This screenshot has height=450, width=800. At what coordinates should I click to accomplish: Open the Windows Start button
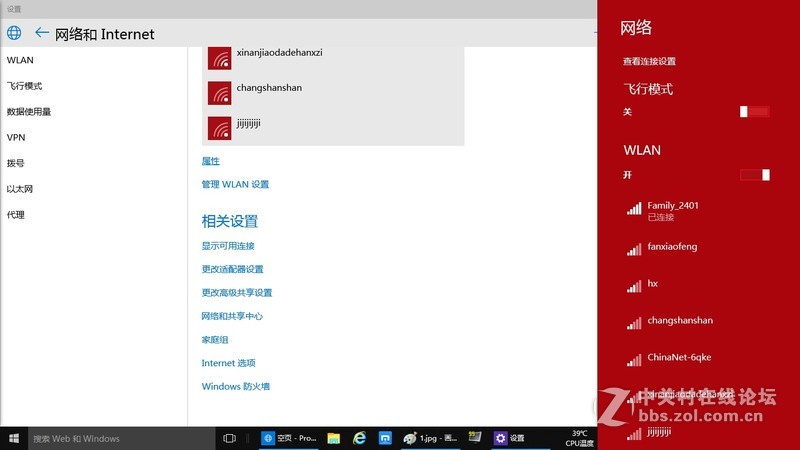click(14, 438)
